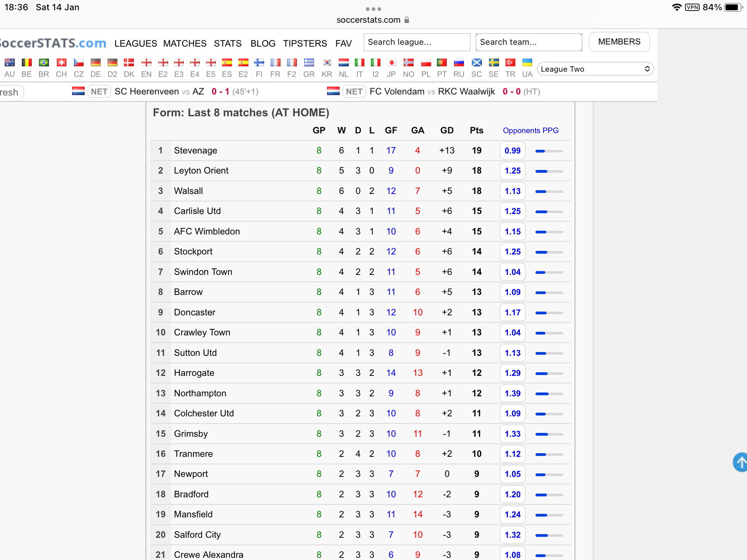
Task: Tap the soccerstats.com address bar
Action: pos(373,20)
